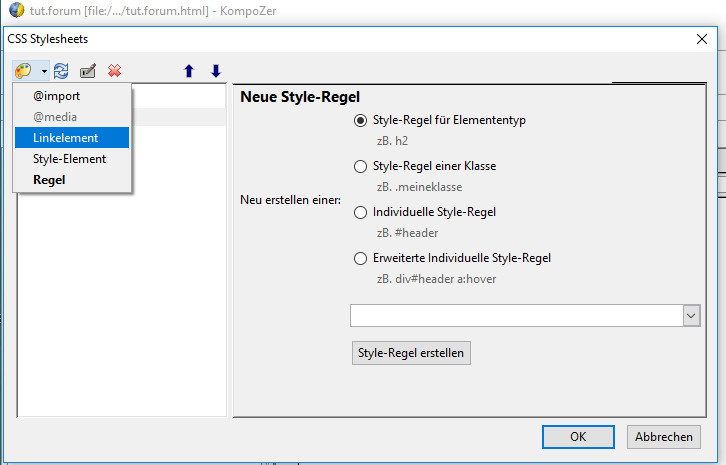The width and height of the screenshot is (726, 465).
Task: Click the Abbrechen button
Action: click(663, 437)
